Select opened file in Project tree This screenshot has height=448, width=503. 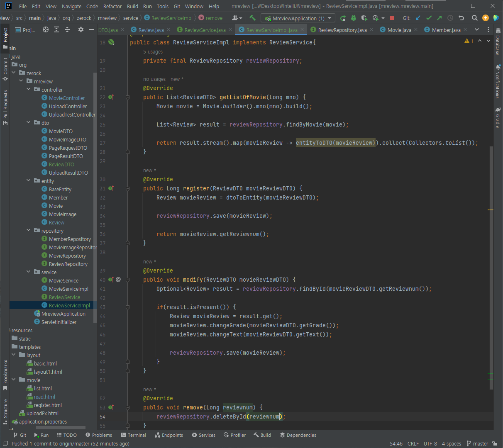[46, 29]
